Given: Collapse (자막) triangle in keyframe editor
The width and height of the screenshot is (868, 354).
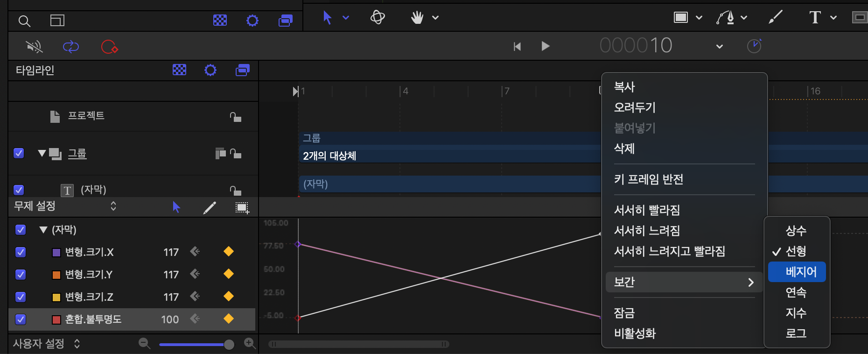Looking at the screenshot, I should (x=43, y=230).
